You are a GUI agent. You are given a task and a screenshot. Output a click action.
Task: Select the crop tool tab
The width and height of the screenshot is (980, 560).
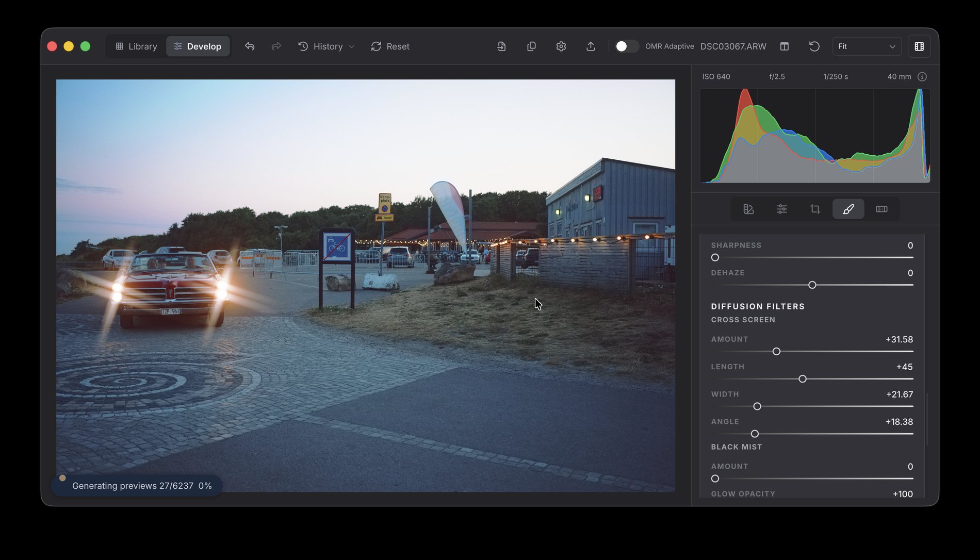point(815,209)
